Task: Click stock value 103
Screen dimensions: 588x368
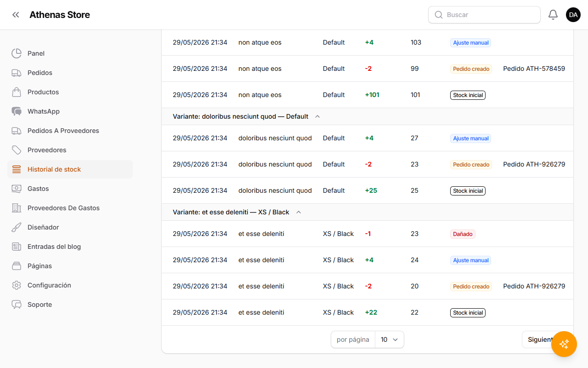Action: 416,42
